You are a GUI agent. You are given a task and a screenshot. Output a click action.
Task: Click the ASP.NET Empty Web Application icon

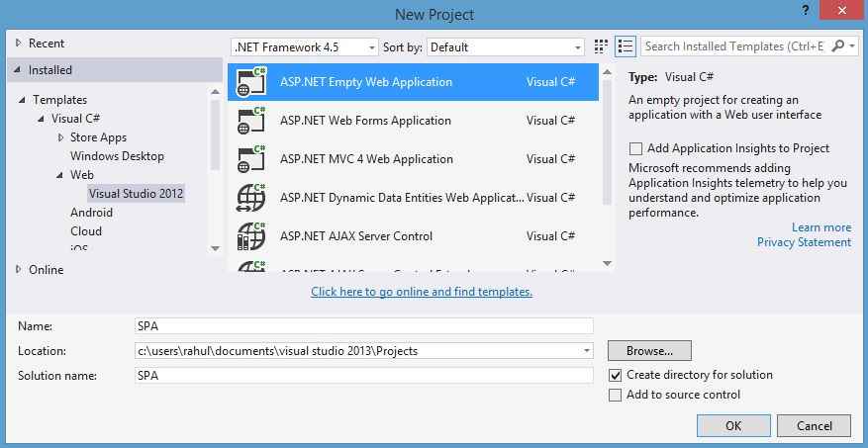click(x=251, y=82)
